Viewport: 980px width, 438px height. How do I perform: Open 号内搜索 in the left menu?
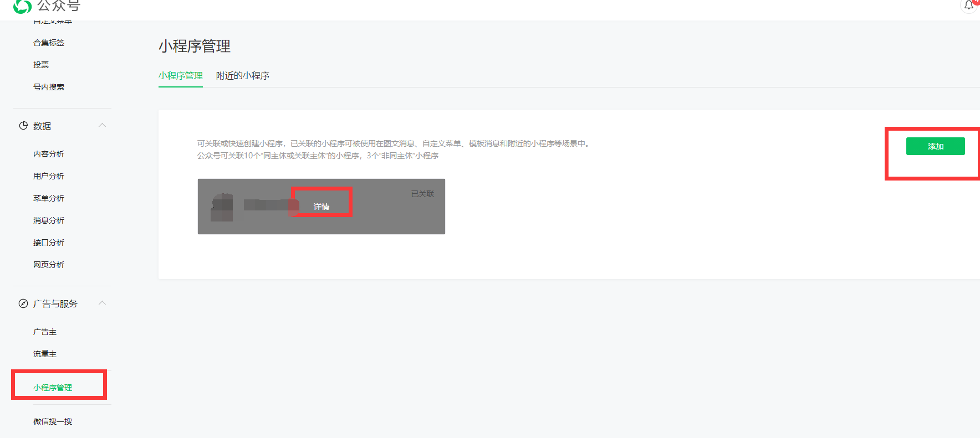49,87
